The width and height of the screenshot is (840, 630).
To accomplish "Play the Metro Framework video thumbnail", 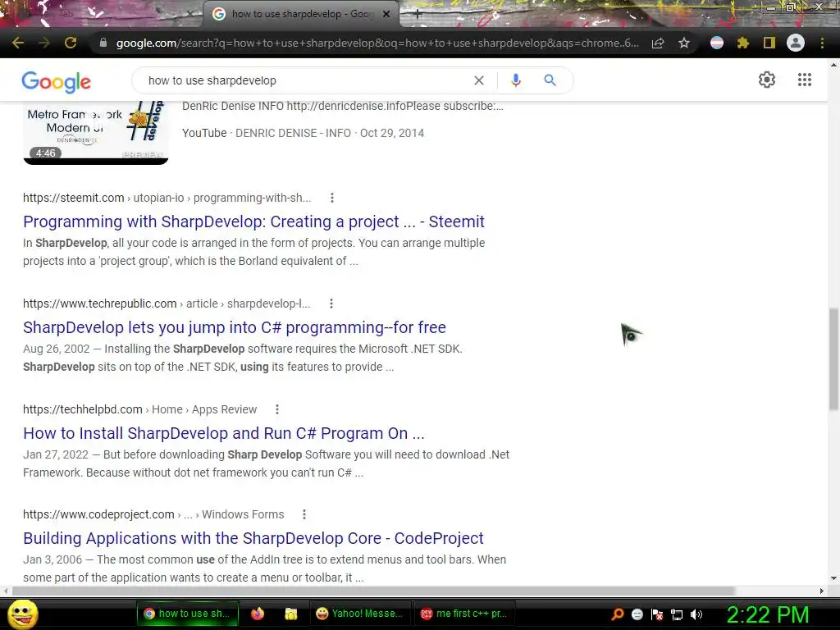I will pyautogui.click(x=96, y=132).
